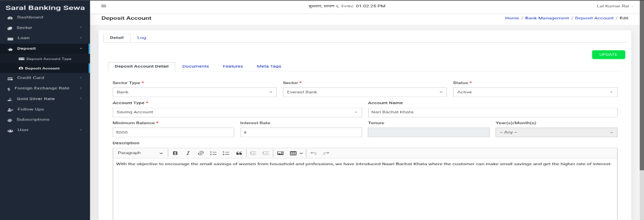This screenshot has height=220, width=644.
Task: Click the Dashboard icon in sidebar
Action: click(x=10, y=18)
